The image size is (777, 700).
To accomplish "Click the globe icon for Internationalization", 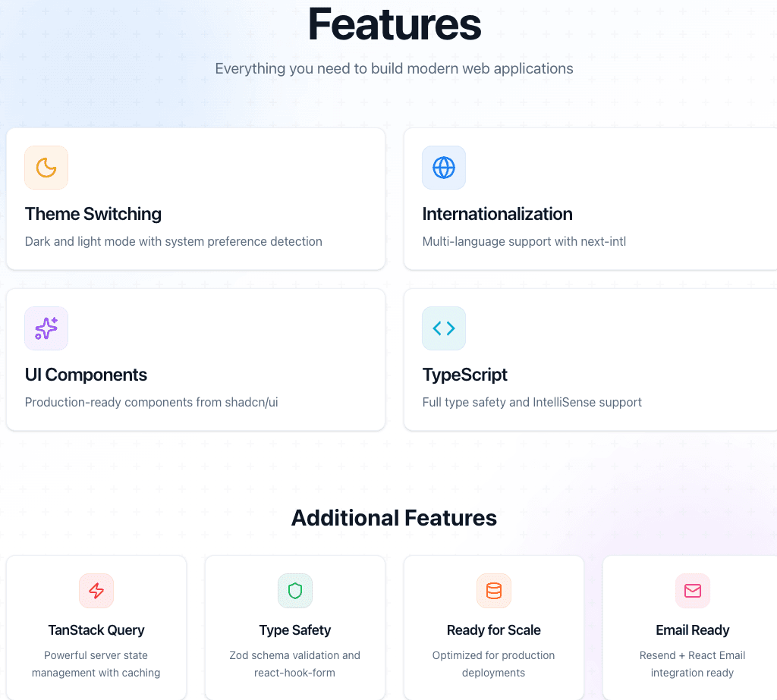I will tap(444, 168).
